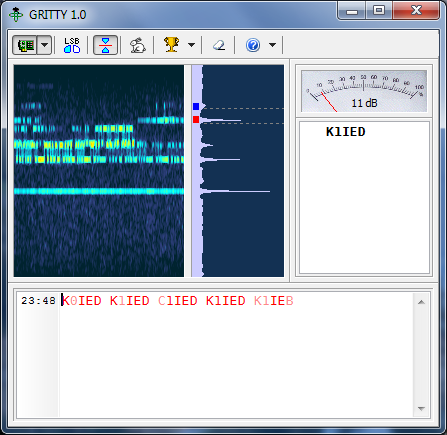Open the sound card dropdown arrow
Screen dimensions: 447x435
click(44, 45)
